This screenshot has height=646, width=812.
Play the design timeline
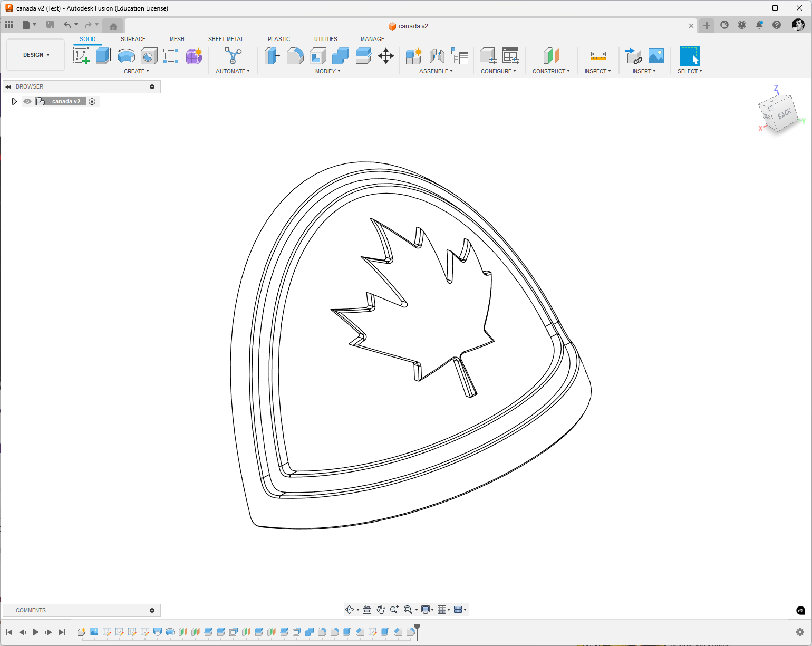pyautogui.click(x=35, y=632)
